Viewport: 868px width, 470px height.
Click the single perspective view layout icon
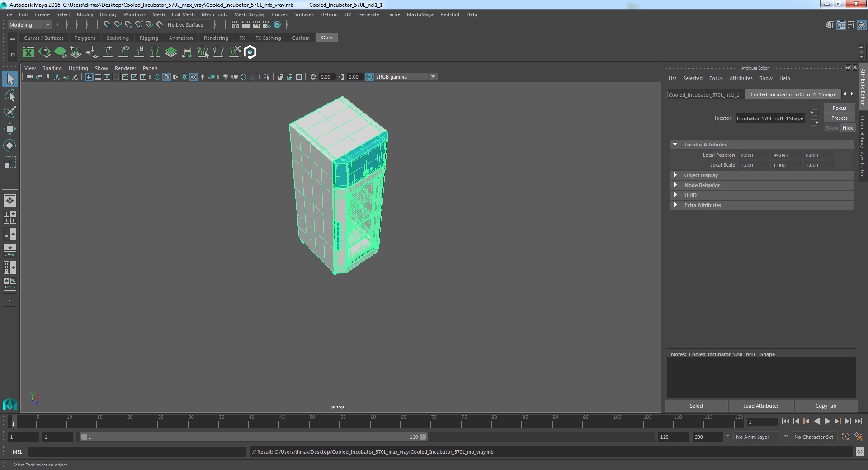pos(10,200)
